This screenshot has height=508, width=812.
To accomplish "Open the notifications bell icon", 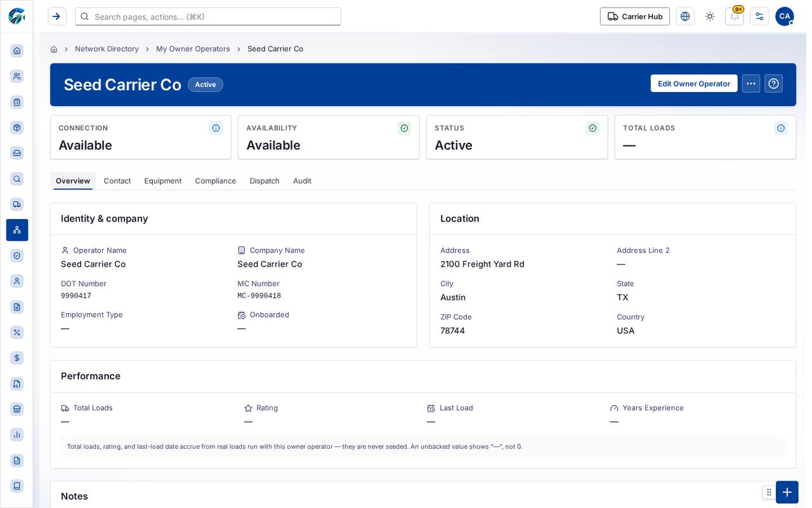I will coord(734,17).
